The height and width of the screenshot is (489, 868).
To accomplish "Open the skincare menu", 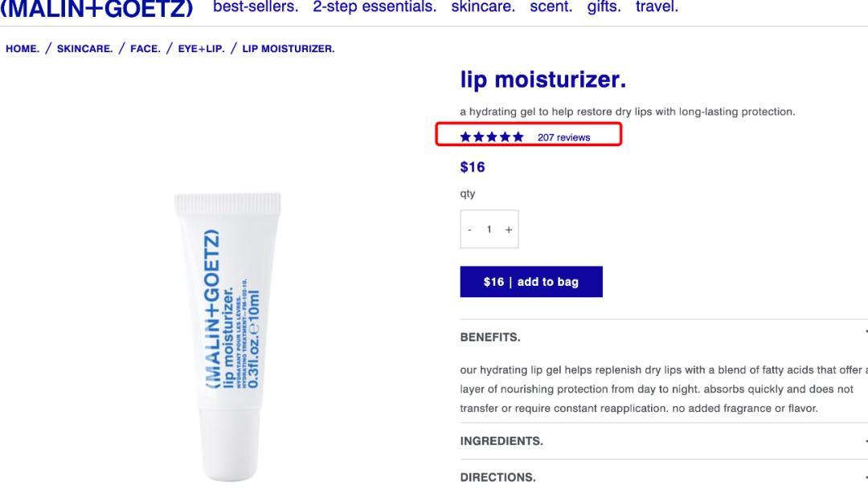I will click(483, 6).
